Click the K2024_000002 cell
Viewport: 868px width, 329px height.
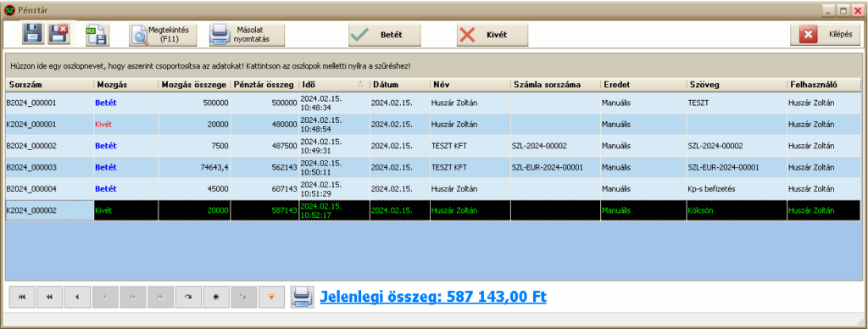coord(49,210)
